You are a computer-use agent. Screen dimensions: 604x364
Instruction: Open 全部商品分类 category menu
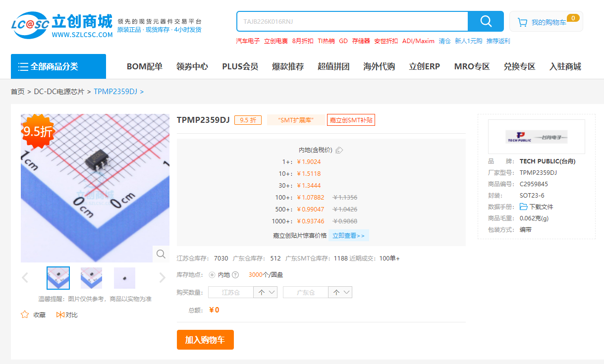coord(58,66)
